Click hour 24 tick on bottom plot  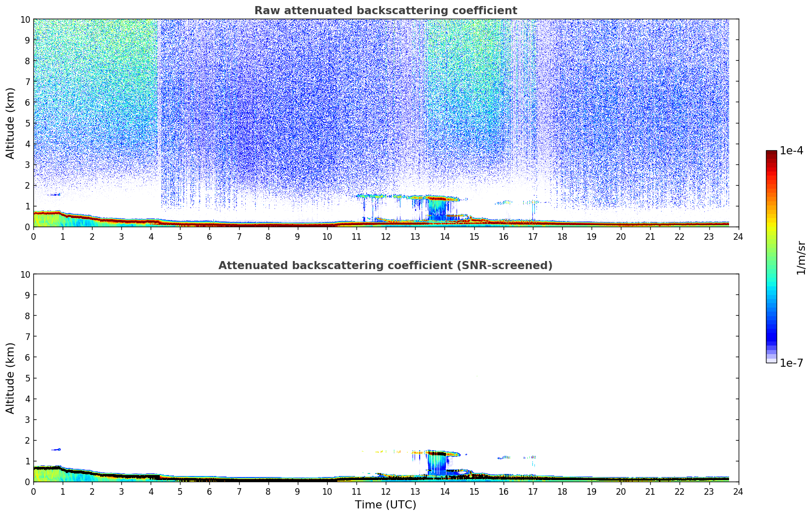738,491
